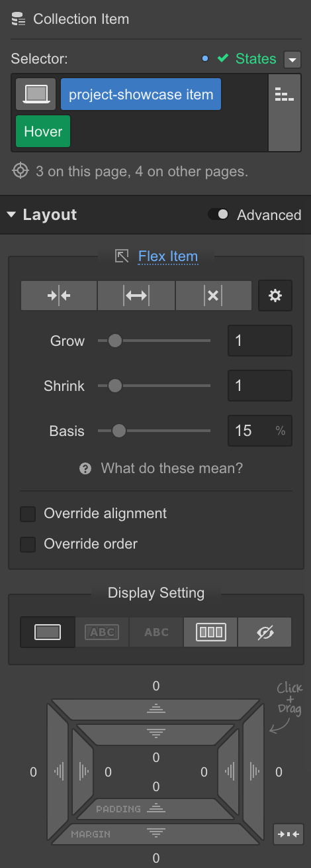Image resolution: width=311 pixels, height=868 pixels.
Task: Toggle the Advanced layout switch
Action: tap(218, 214)
